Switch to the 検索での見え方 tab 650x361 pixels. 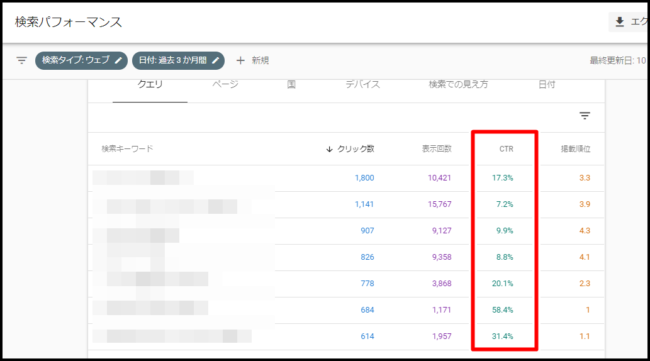458,84
